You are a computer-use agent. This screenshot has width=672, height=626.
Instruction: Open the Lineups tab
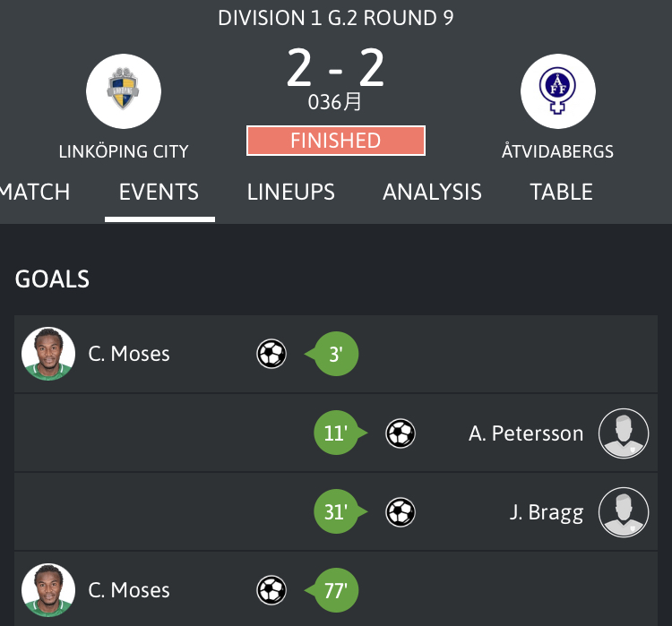coord(291,192)
